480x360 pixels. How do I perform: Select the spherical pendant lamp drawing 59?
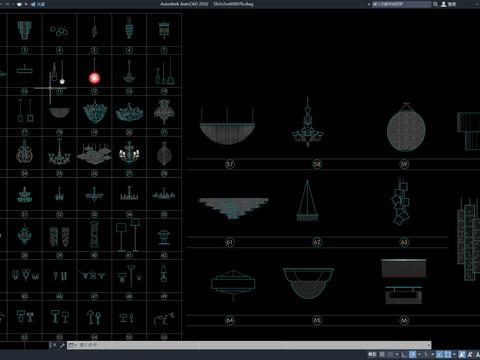406,127
